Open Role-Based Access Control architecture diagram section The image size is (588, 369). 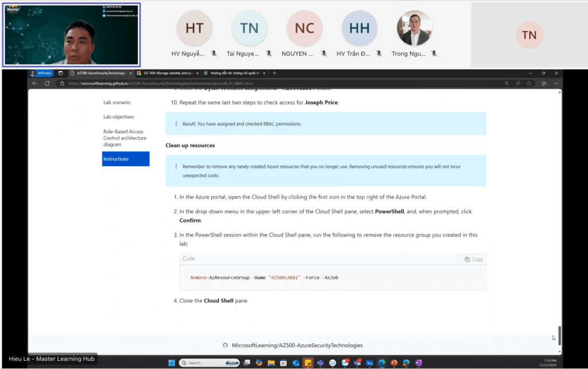point(125,138)
